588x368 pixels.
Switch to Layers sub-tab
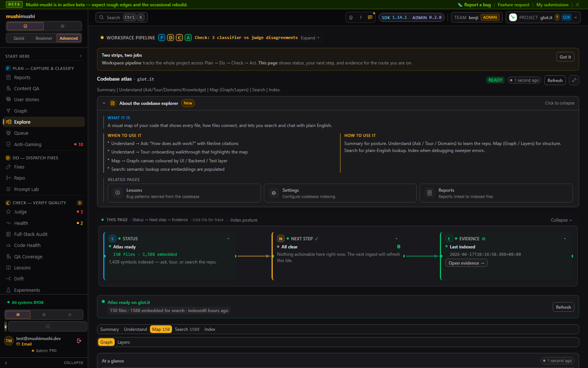pos(124,342)
